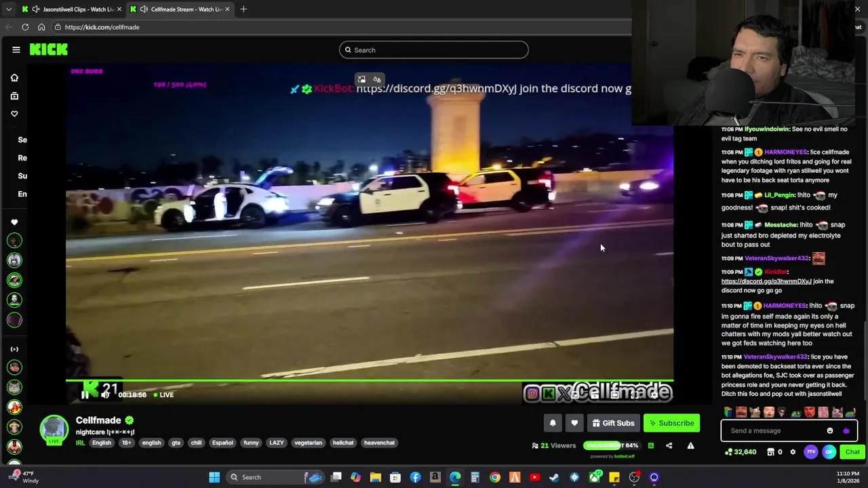This screenshot has width=868, height=488.
Task: Click the ENGAGEMENT 64% bar
Action: [611, 445]
